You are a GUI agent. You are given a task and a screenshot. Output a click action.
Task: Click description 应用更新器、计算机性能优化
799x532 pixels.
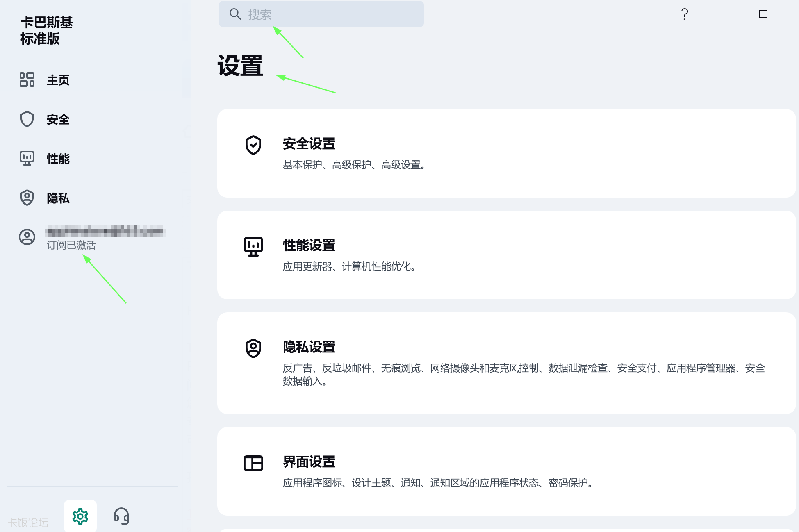pyautogui.click(x=350, y=266)
